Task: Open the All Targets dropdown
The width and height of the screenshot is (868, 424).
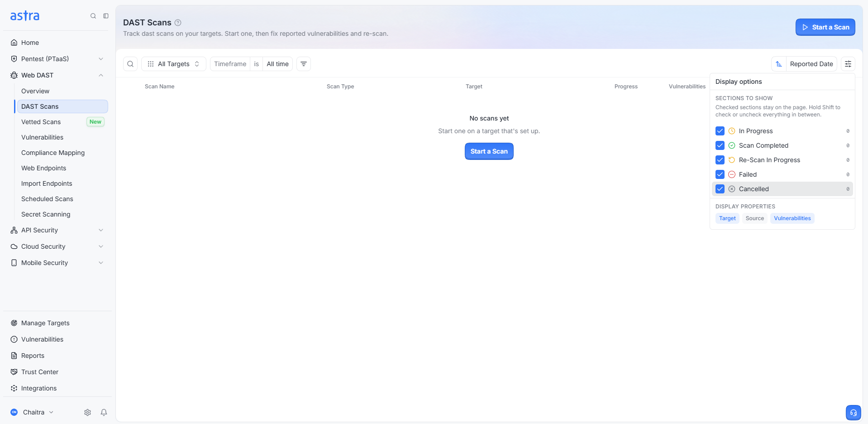Action: point(174,64)
